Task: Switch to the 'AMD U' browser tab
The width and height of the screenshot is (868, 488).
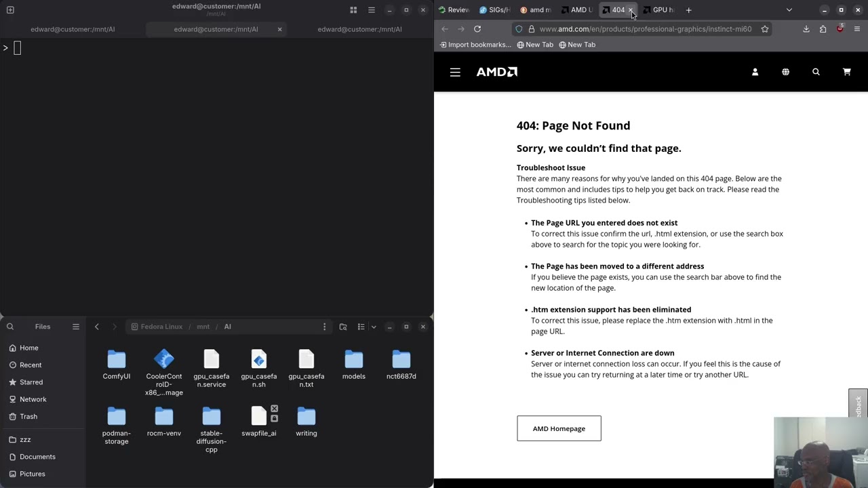Action: tap(577, 10)
